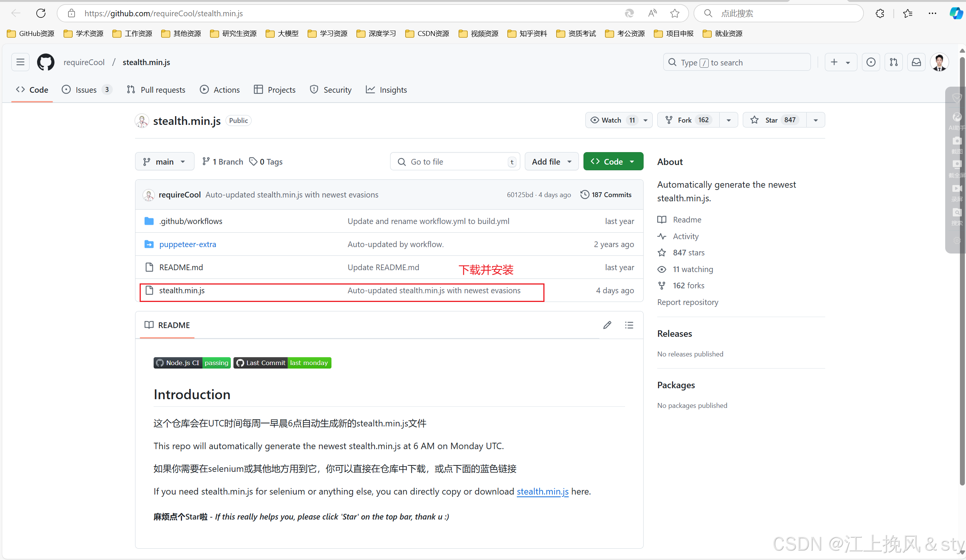Click the GitHub Octocat logo
Viewport: 966px width, 560px height.
point(46,62)
